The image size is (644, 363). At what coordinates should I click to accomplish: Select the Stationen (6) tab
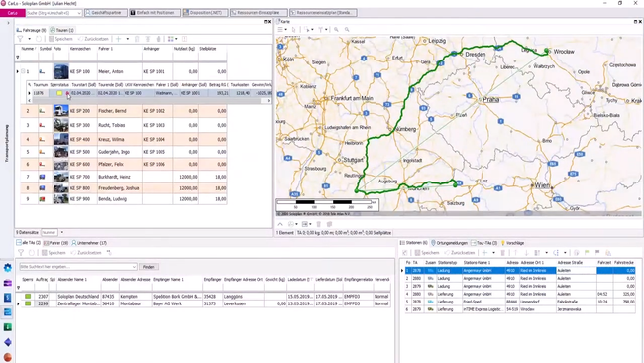414,243
